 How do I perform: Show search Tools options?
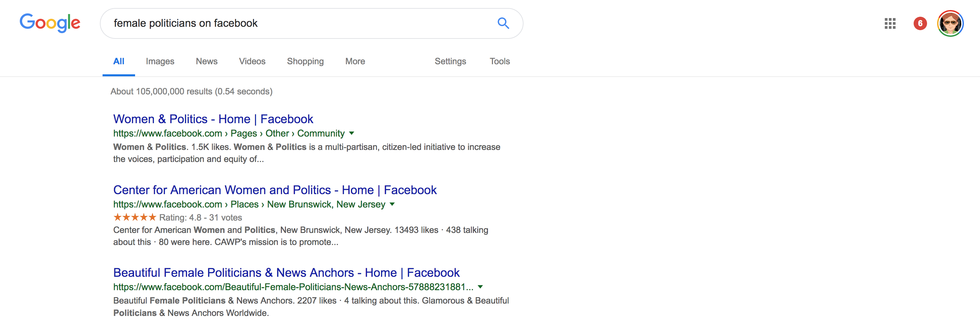point(499,61)
